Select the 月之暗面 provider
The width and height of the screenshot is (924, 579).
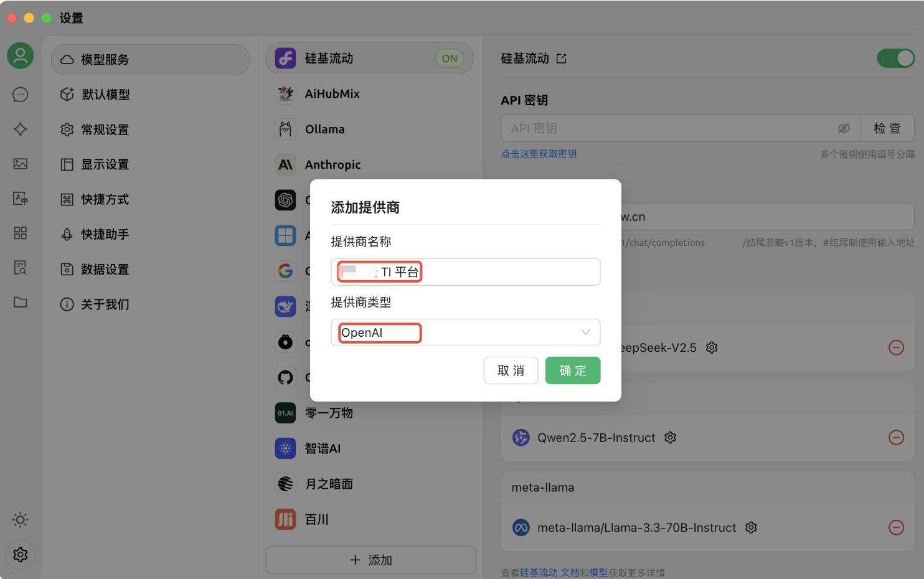pos(370,484)
